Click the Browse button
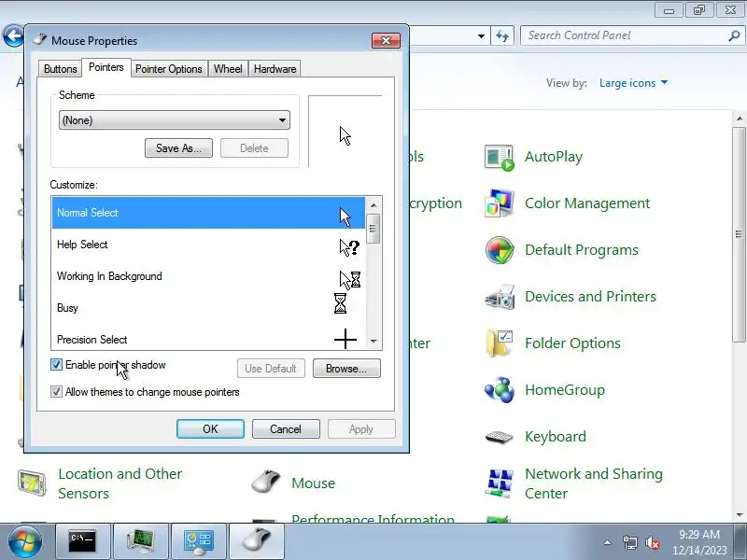Image resolution: width=747 pixels, height=560 pixels. point(346,369)
